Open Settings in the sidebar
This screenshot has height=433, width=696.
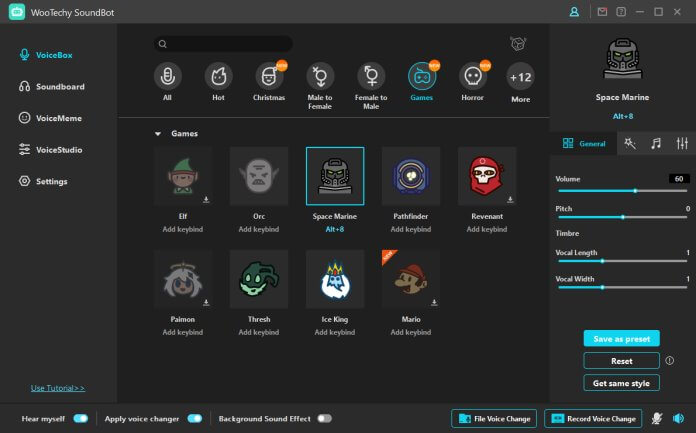pos(43,181)
